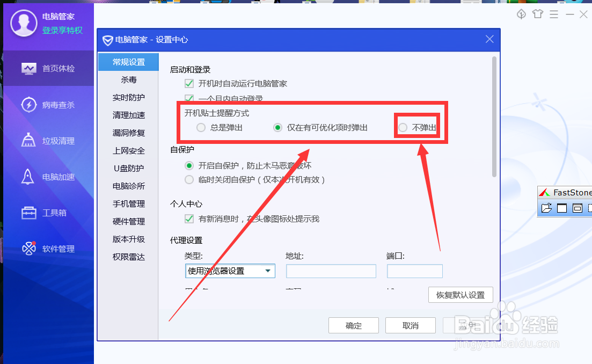
Task: Select 权限雷达 settings tab
Action: pyautogui.click(x=128, y=257)
